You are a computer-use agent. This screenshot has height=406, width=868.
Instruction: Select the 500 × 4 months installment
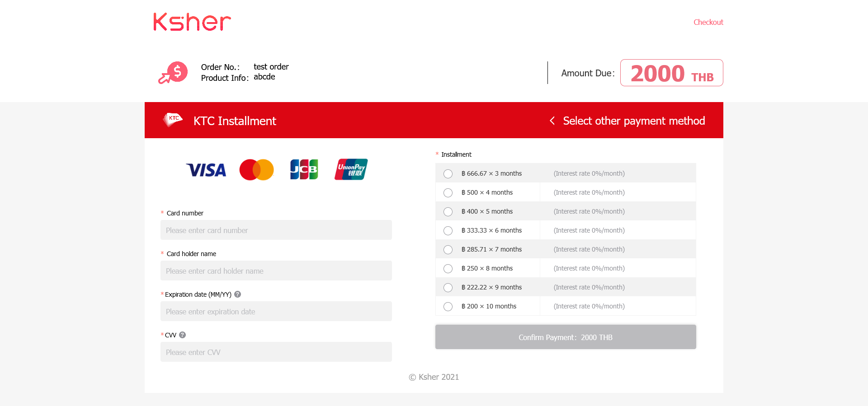click(448, 193)
